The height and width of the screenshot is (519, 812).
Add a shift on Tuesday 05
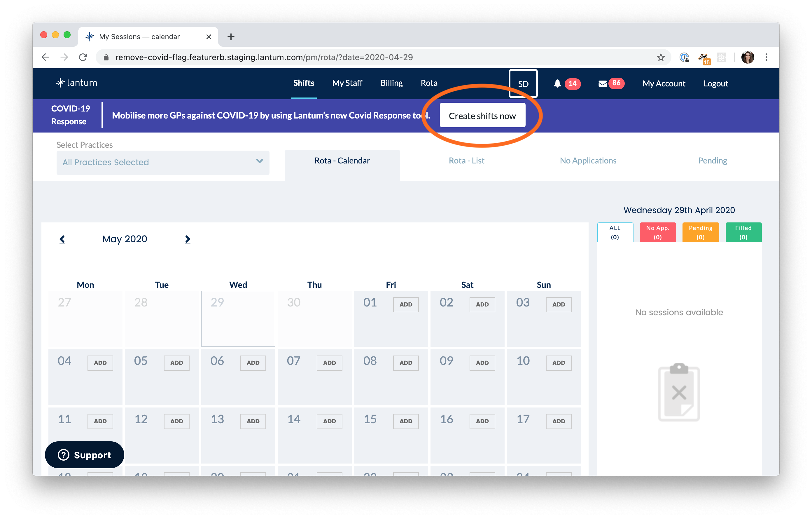click(176, 363)
